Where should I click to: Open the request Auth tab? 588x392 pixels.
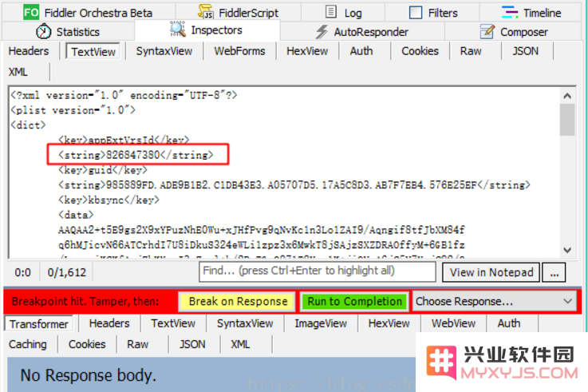[361, 51]
